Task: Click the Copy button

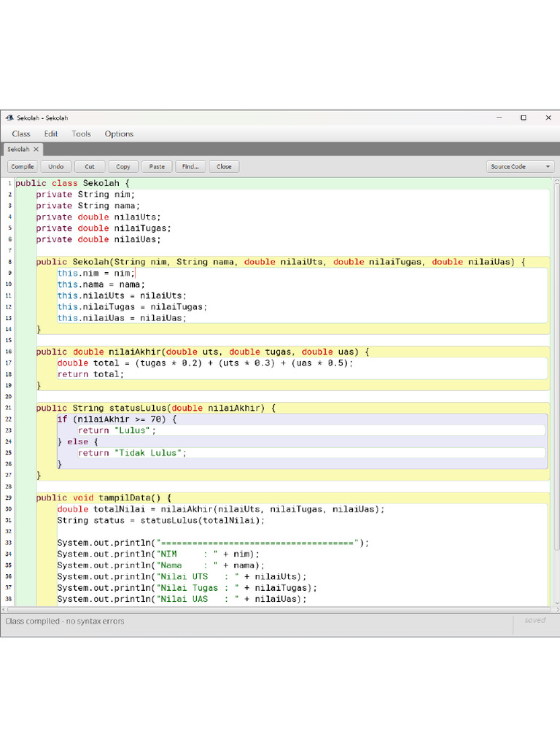Action: pos(122,167)
